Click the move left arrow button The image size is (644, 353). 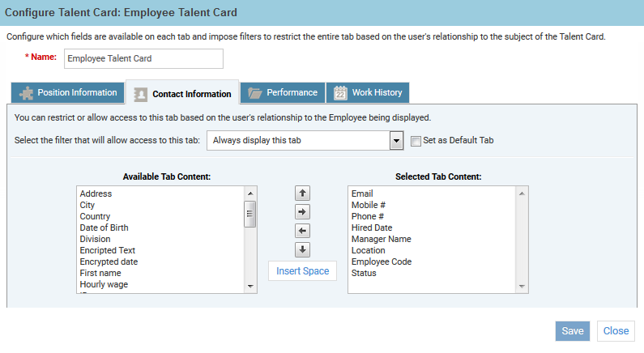(302, 231)
